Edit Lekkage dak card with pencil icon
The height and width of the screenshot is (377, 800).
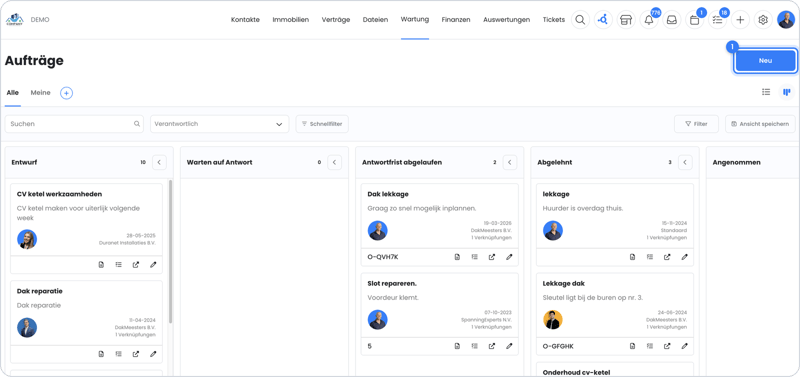pyautogui.click(x=684, y=346)
